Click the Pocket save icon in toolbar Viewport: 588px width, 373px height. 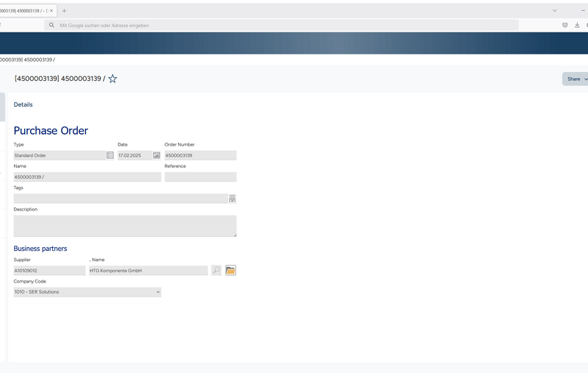tap(564, 25)
